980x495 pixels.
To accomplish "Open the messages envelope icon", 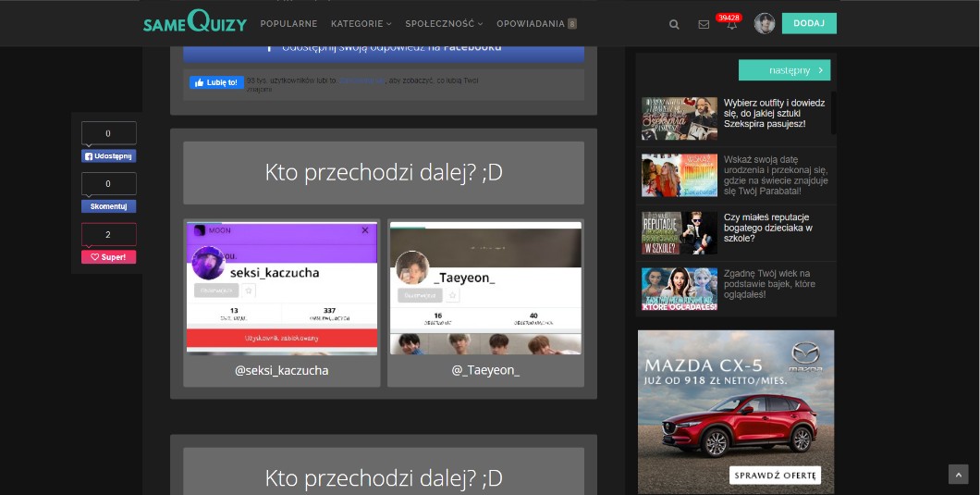I will (x=704, y=24).
